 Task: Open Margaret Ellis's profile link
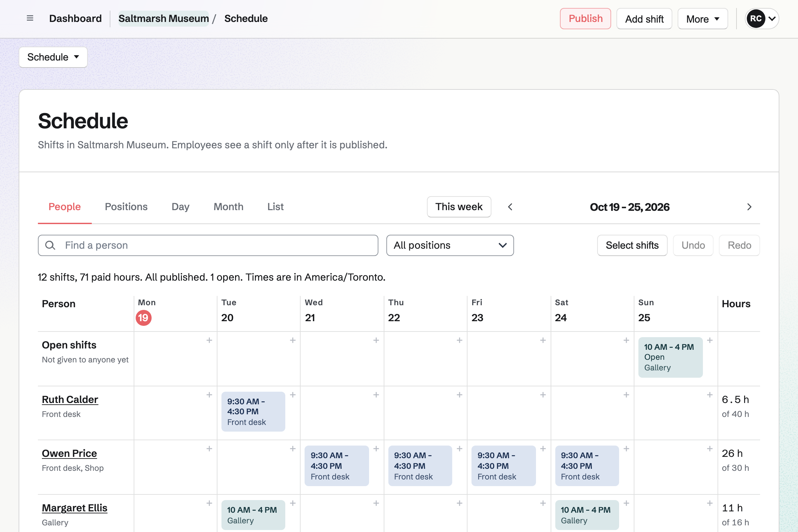click(74, 508)
